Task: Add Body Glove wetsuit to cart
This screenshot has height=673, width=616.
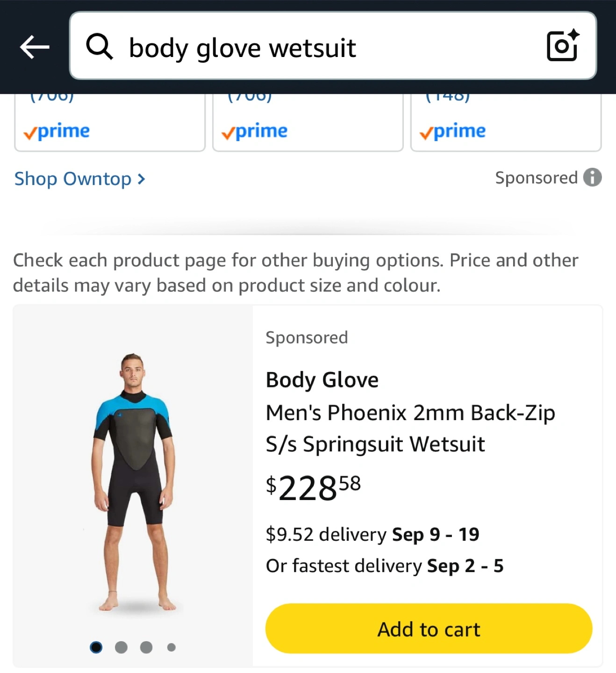Action: 429,629
